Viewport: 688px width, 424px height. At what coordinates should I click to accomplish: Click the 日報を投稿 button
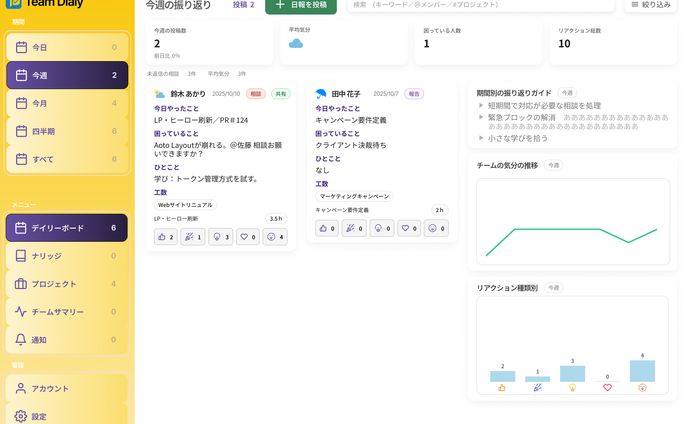coord(301,5)
